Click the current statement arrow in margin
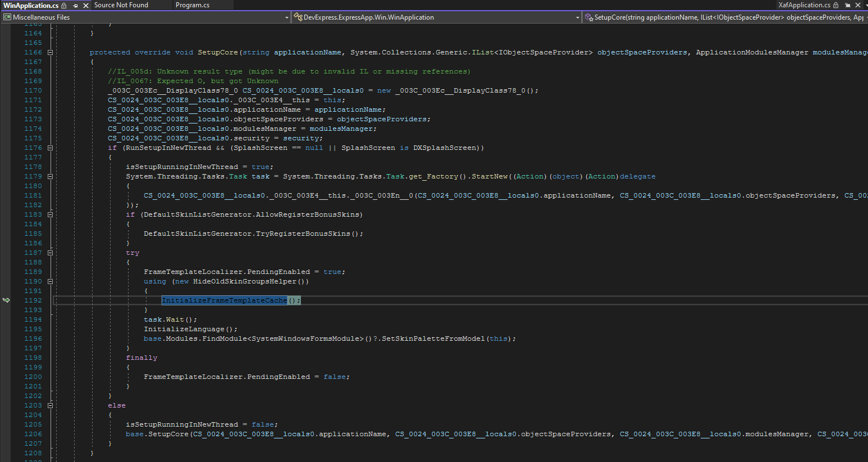The image size is (868, 462). click(x=6, y=300)
